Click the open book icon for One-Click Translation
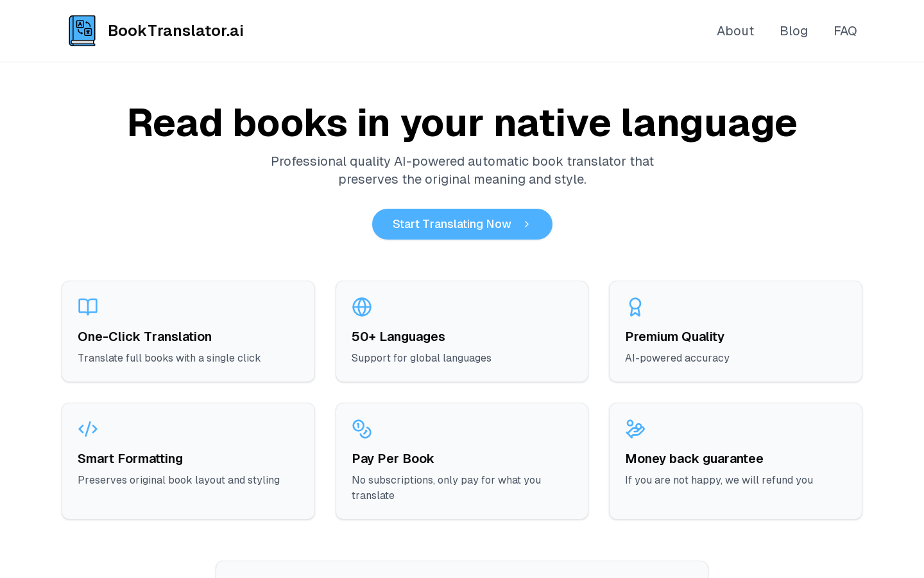The height and width of the screenshot is (578, 924). click(x=88, y=307)
